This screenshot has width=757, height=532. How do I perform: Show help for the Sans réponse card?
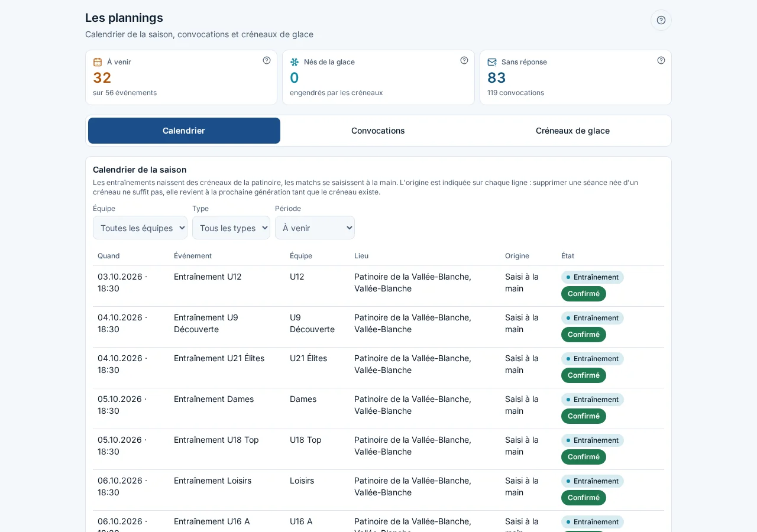click(x=661, y=60)
